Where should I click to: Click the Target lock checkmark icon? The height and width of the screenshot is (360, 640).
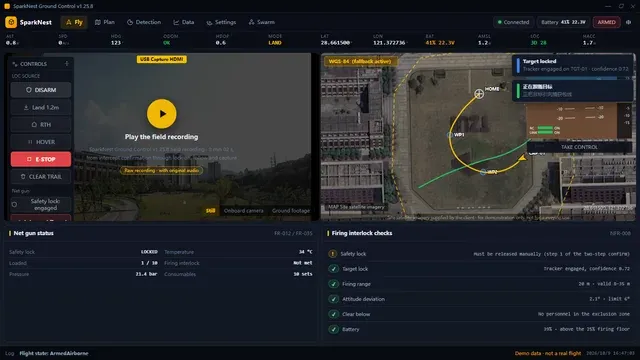[x=333, y=269]
